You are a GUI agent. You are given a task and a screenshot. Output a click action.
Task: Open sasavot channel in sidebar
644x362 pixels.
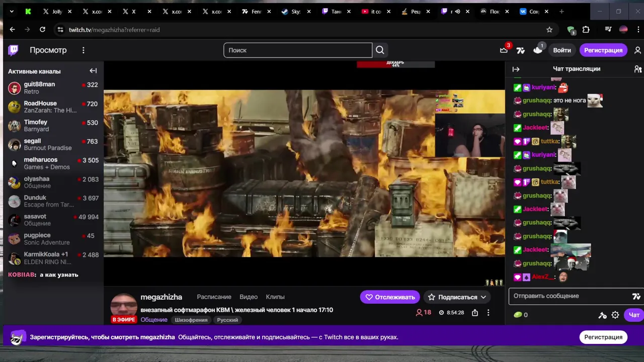pos(53,220)
